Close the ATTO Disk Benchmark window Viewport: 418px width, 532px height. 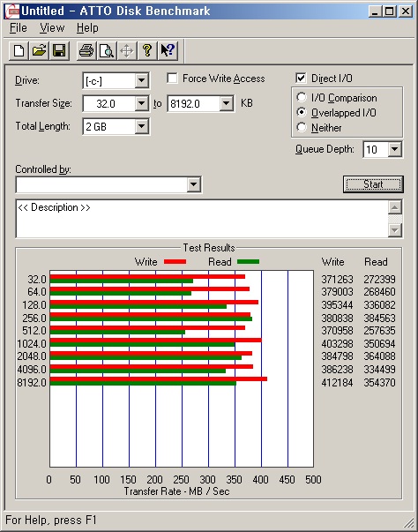tap(406, 11)
